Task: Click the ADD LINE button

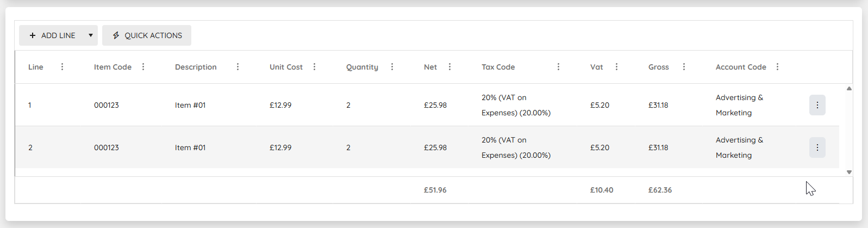Action: click(x=52, y=35)
